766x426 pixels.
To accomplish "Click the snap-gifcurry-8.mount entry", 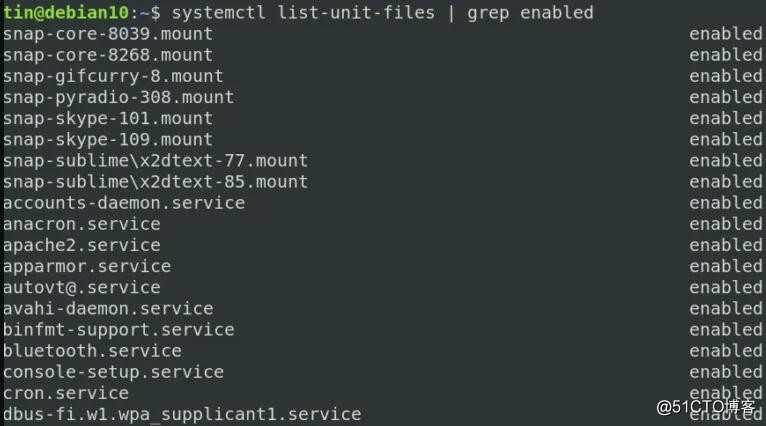I will pyautogui.click(x=113, y=76).
